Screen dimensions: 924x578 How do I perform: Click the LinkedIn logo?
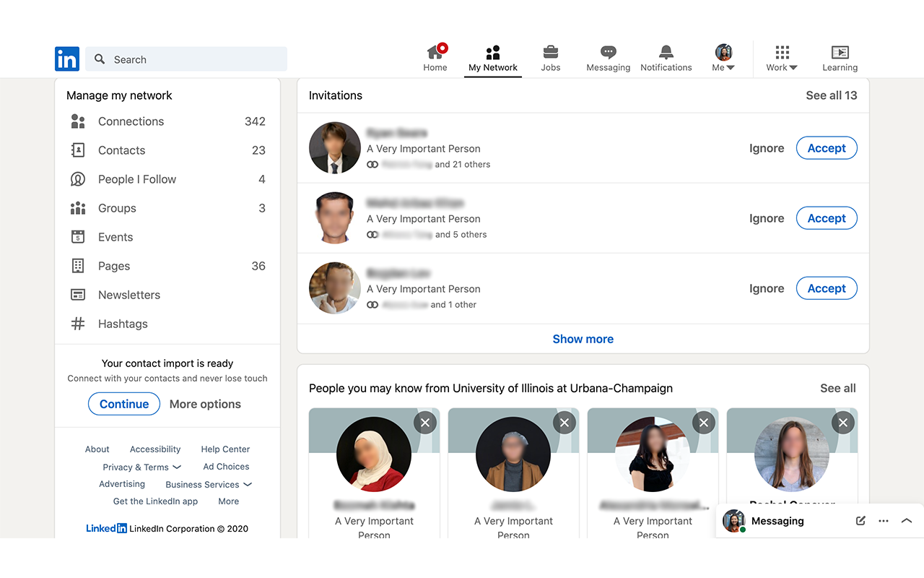66,59
